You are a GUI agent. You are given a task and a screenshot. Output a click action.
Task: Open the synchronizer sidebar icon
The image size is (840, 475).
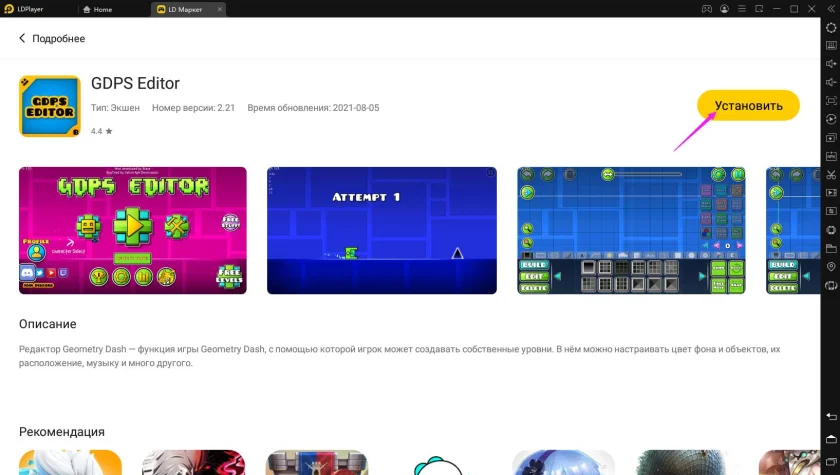click(x=831, y=211)
